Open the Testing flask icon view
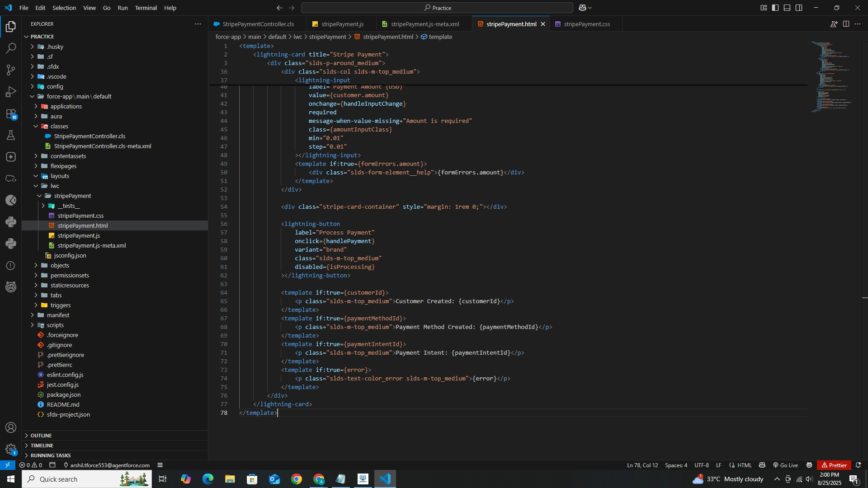The image size is (868, 488). point(11,135)
